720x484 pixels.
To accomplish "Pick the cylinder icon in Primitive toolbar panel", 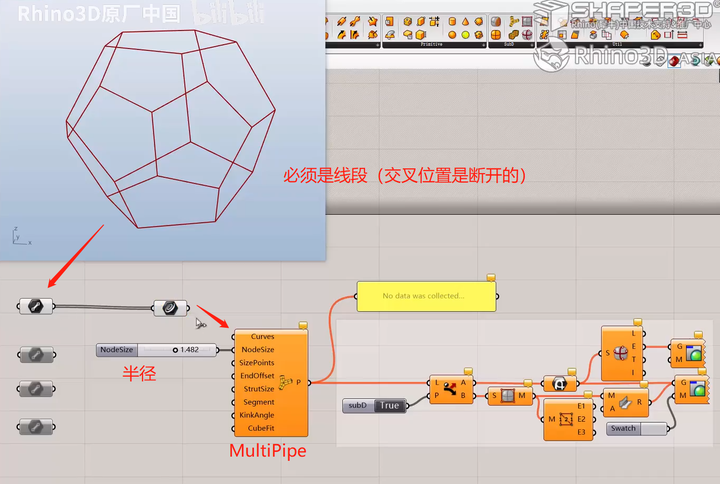I will [x=452, y=21].
